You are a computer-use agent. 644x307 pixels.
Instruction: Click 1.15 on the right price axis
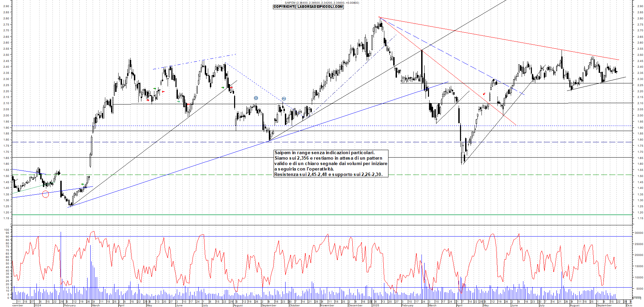tap(640, 219)
